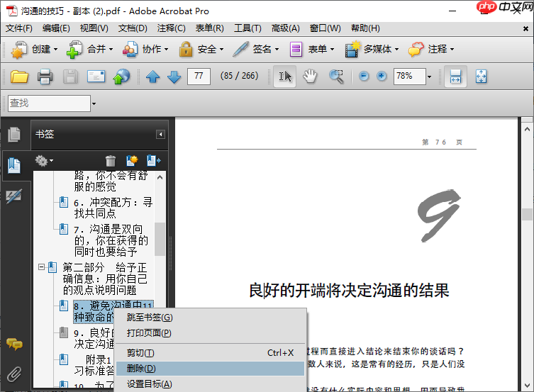
Task: Select bookmark 第二部分 给予正确信息
Action: click(x=105, y=279)
